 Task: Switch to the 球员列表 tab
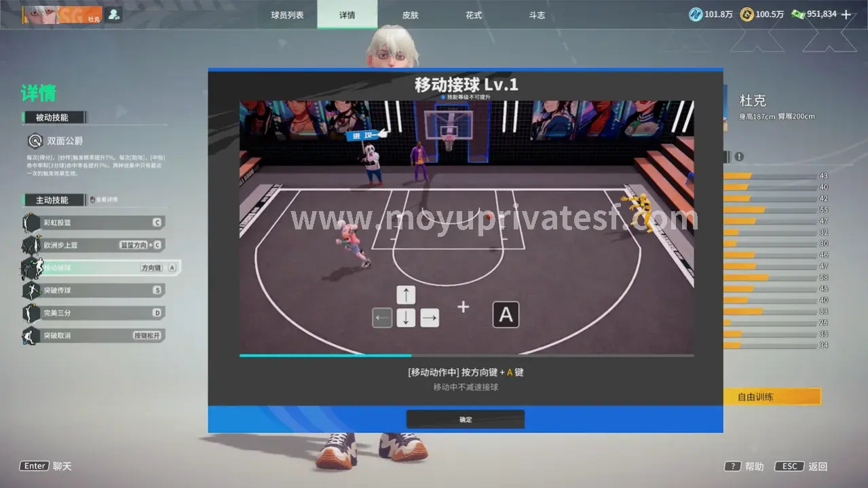click(x=287, y=15)
